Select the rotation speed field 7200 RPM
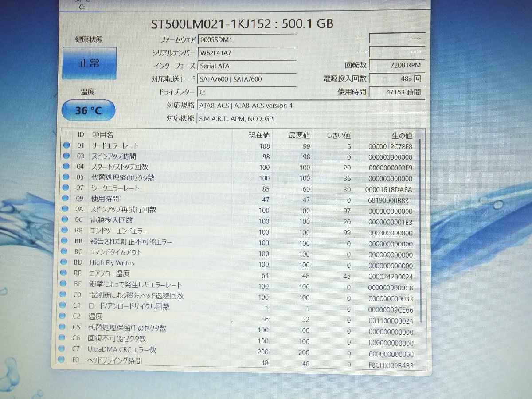532x399 pixels. pos(397,65)
